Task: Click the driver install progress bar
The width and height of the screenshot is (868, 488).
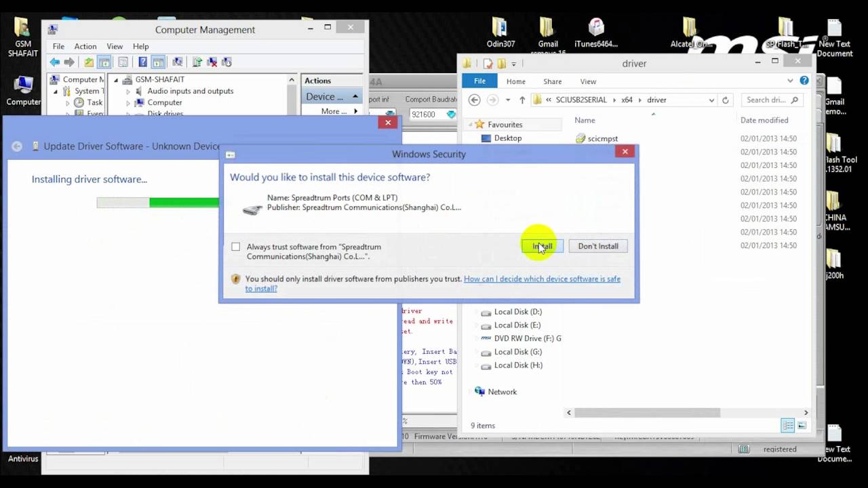Action: coord(158,202)
